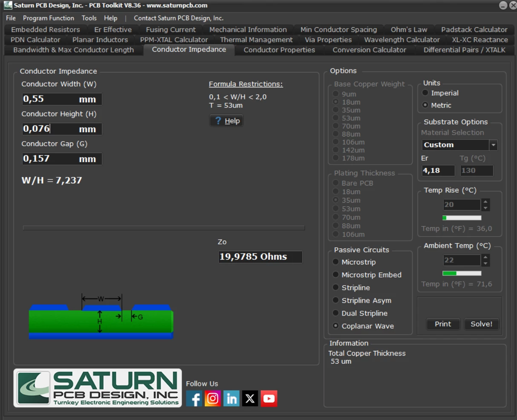517x420 pixels.
Task: Click the app icon in title bar
Action: (8, 6)
